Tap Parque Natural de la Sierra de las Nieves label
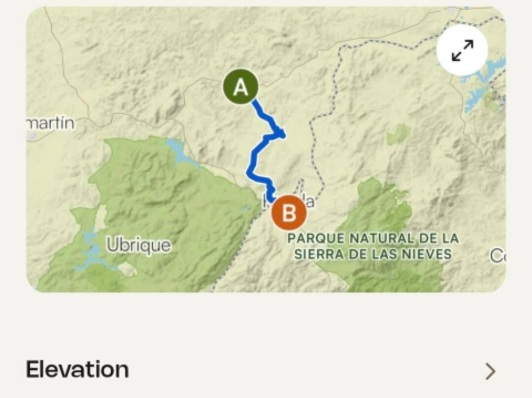Image resolution: width=532 pixels, height=398 pixels. [373, 246]
